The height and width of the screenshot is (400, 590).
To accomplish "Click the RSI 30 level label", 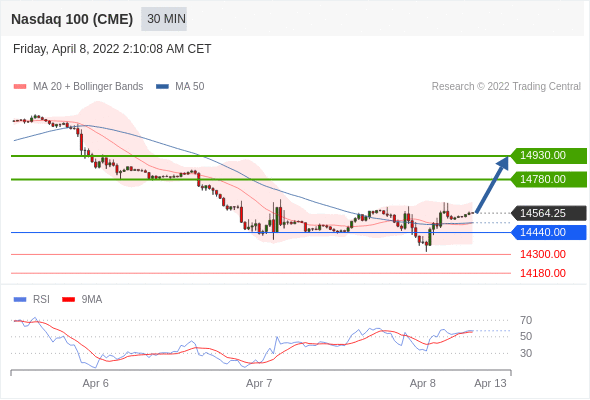I will (x=526, y=353).
